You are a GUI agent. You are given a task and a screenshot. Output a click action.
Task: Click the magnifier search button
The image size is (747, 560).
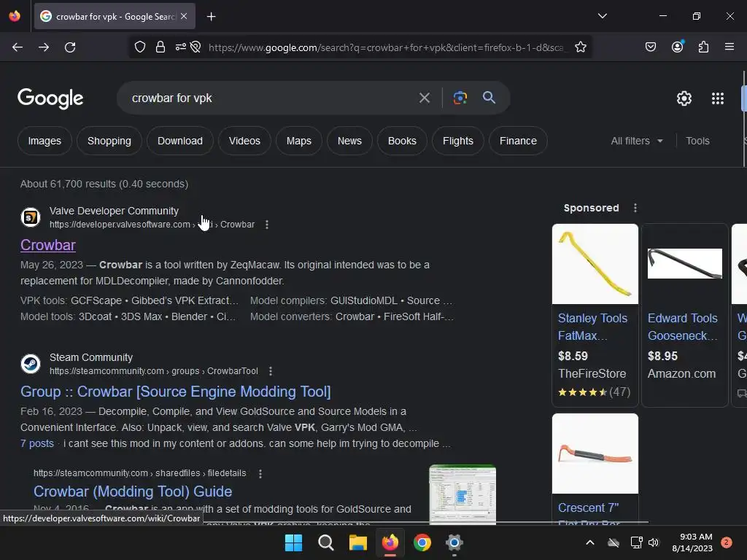point(489,98)
